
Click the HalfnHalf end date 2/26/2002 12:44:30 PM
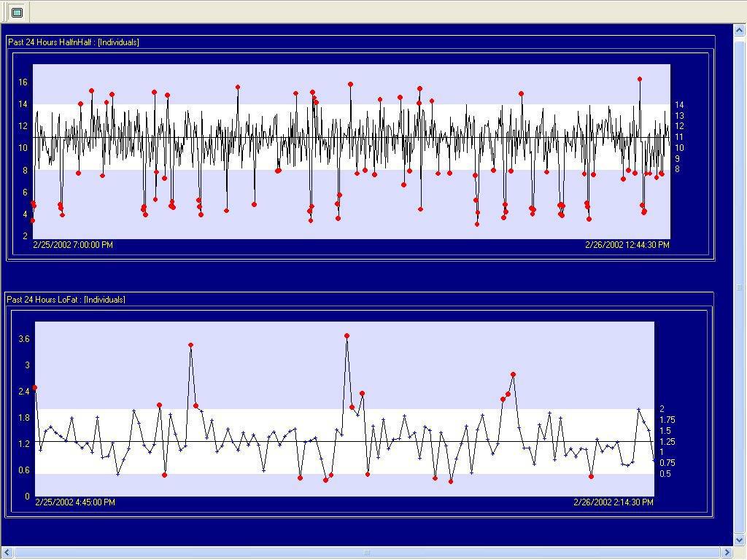627,245
